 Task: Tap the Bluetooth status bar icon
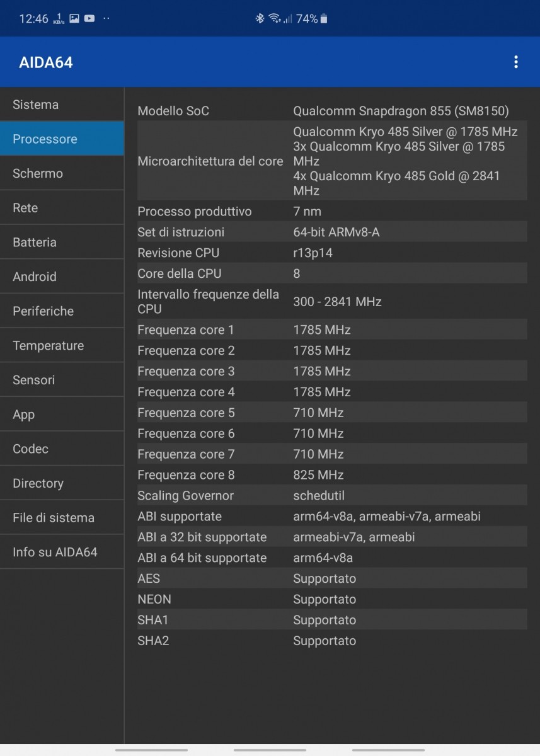(259, 19)
